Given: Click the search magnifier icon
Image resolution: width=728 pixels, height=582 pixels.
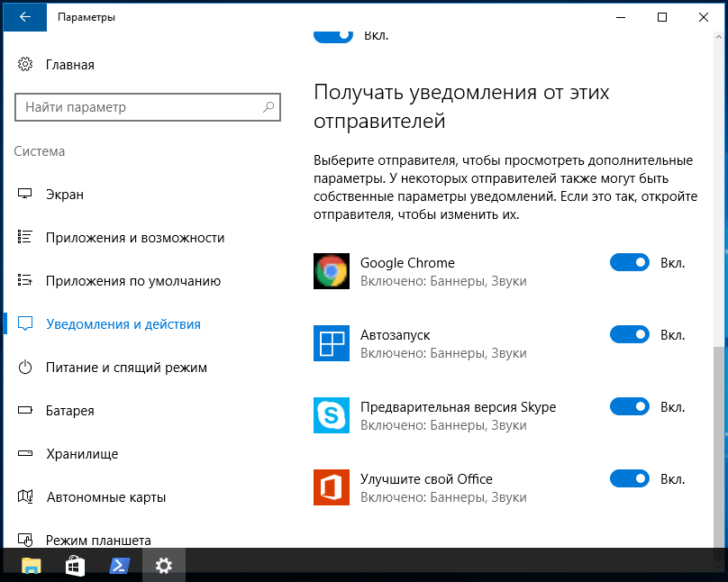Looking at the screenshot, I should click(x=268, y=107).
